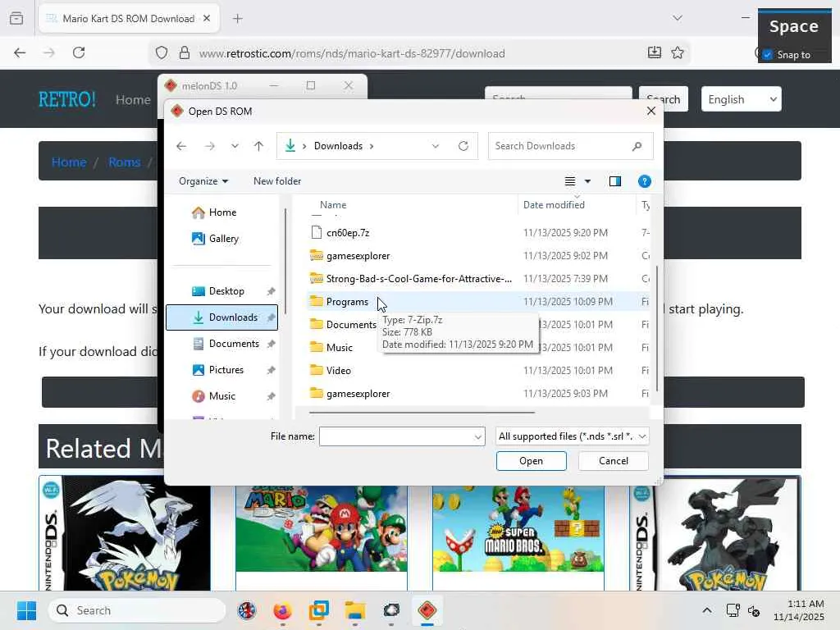Refresh the Downloads folder listing
Screen dimensions: 840x630
pyautogui.click(x=463, y=146)
